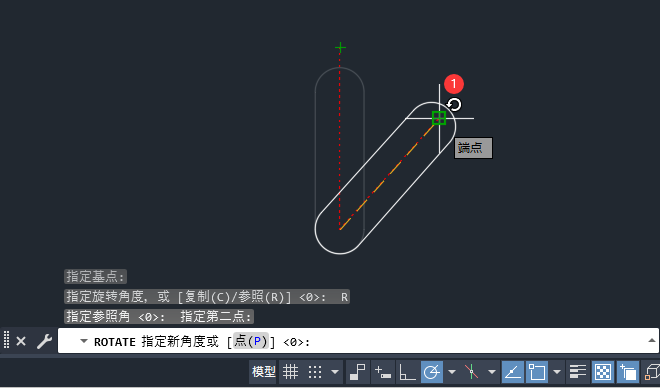
Task: Grab the command line grip handle
Action: [6, 340]
